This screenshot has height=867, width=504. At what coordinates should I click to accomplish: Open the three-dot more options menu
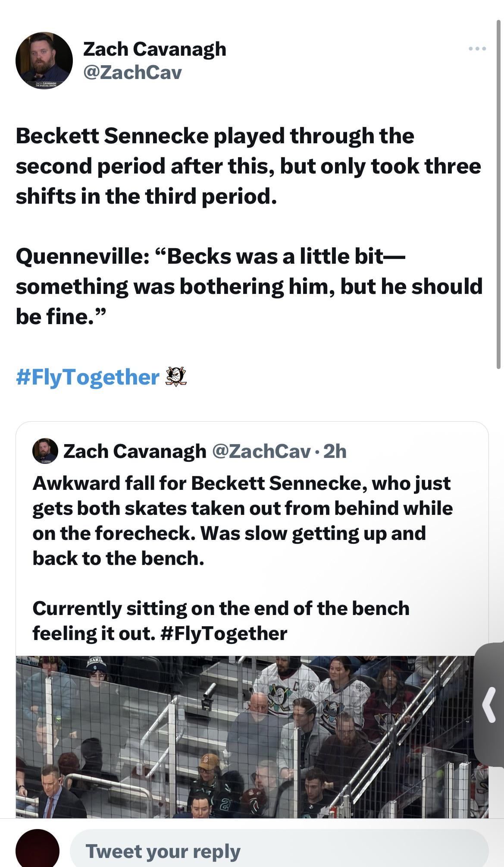pos(477,49)
